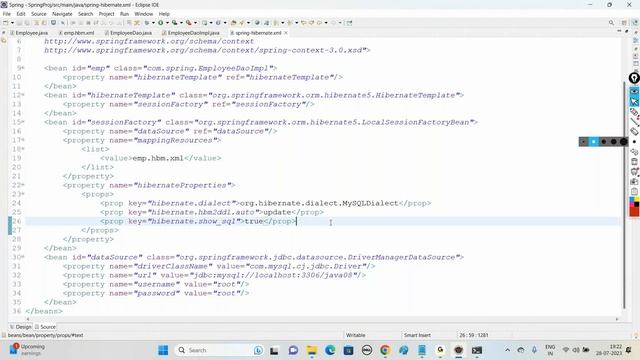Select the annotation line drawing tool
The width and height of the screenshot is (640, 360).
[634, 122]
